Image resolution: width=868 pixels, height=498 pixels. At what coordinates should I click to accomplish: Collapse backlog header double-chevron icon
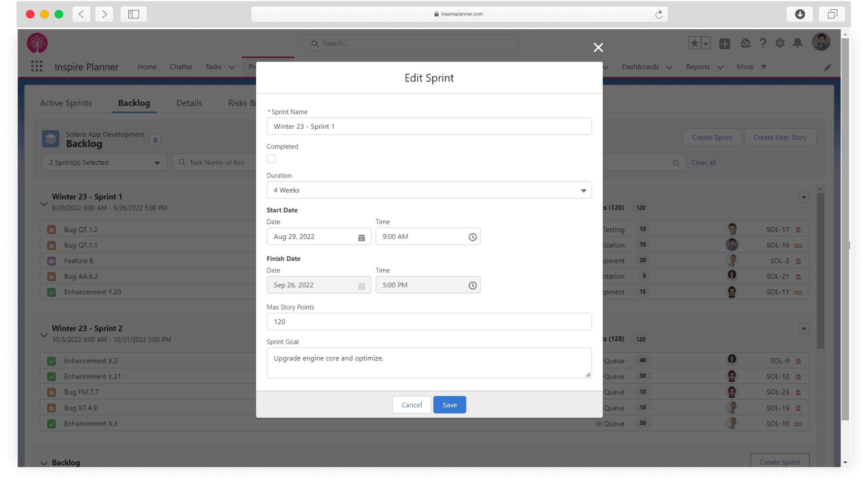point(155,140)
